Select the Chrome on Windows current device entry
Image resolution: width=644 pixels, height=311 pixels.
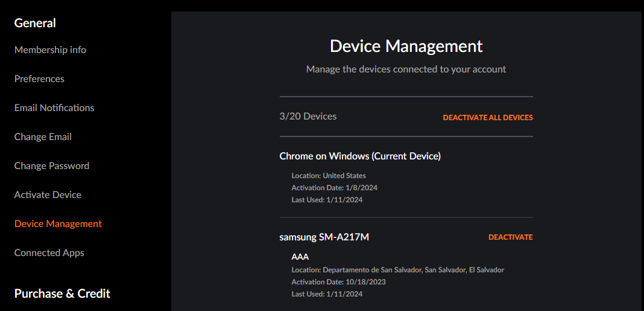point(360,156)
